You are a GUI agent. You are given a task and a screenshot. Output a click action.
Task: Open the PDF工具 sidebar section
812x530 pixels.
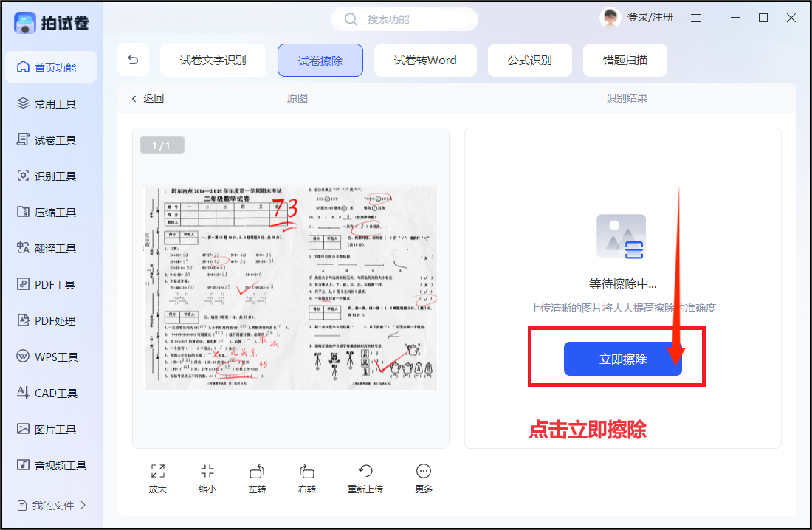coord(51,284)
